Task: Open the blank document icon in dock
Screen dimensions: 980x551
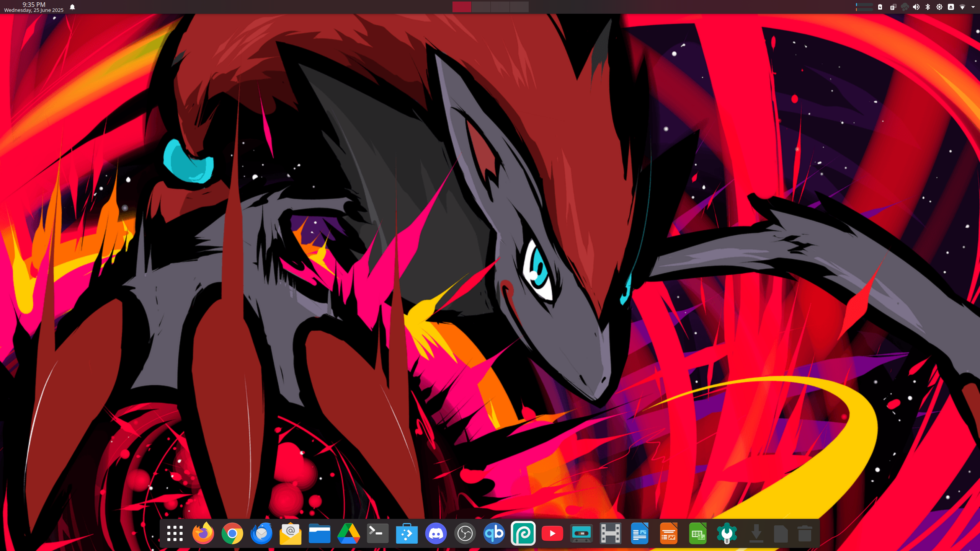Action: 781,533
